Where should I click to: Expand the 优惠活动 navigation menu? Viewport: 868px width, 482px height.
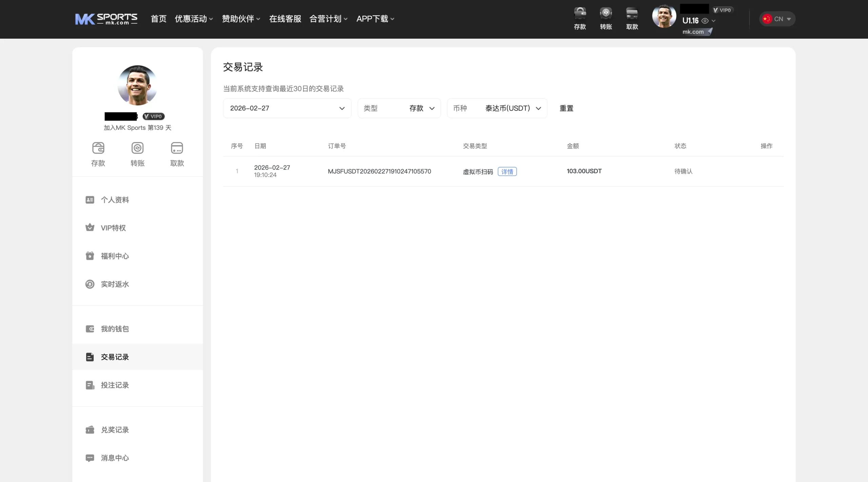click(194, 19)
